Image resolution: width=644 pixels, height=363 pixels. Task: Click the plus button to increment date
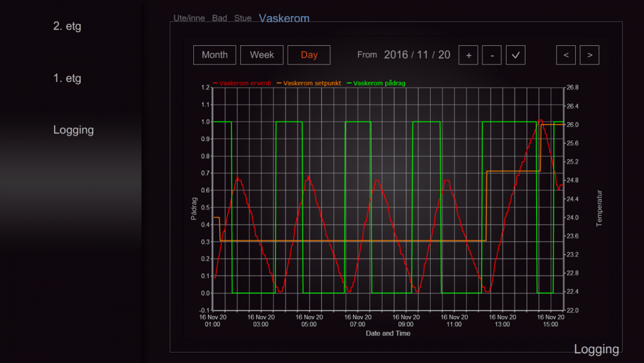point(468,55)
